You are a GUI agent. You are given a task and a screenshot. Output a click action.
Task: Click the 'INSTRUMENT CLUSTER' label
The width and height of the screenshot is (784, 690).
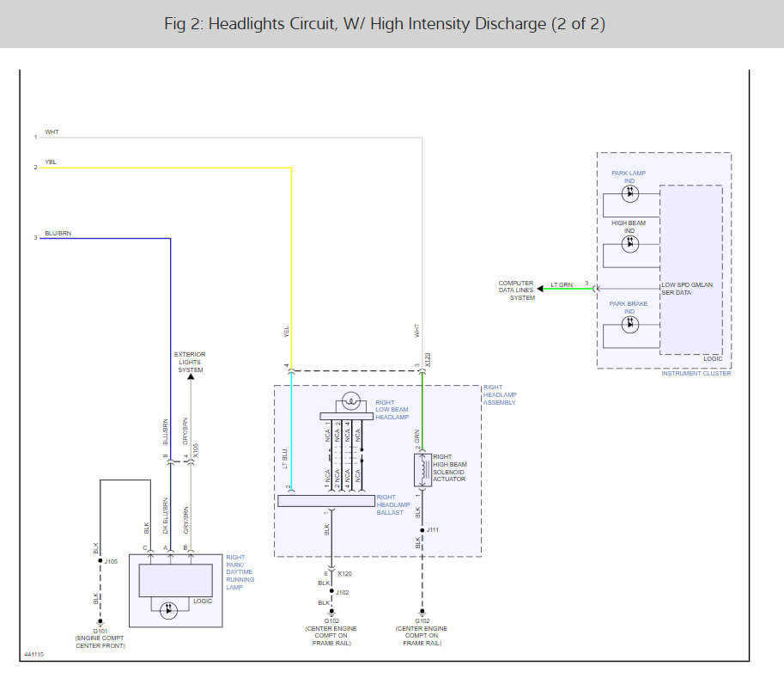click(696, 373)
